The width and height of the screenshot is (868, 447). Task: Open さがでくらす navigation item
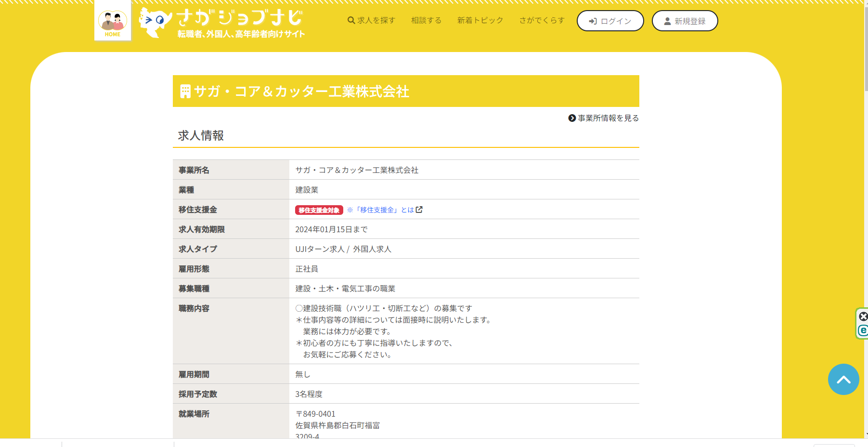point(542,20)
